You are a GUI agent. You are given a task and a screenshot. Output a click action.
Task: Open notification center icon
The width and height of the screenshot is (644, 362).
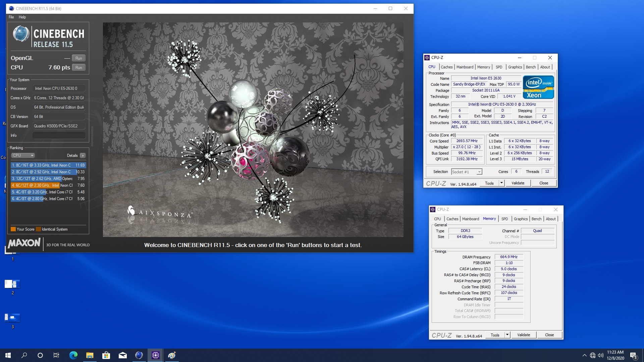tap(633, 356)
